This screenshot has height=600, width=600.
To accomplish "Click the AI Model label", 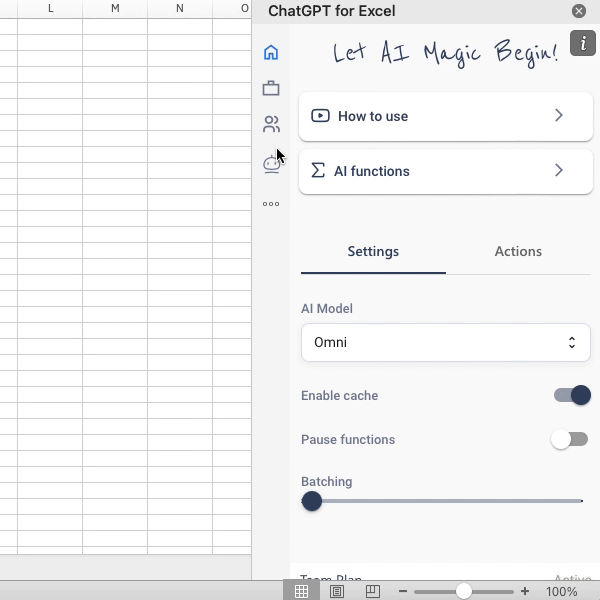I will point(327,308).
